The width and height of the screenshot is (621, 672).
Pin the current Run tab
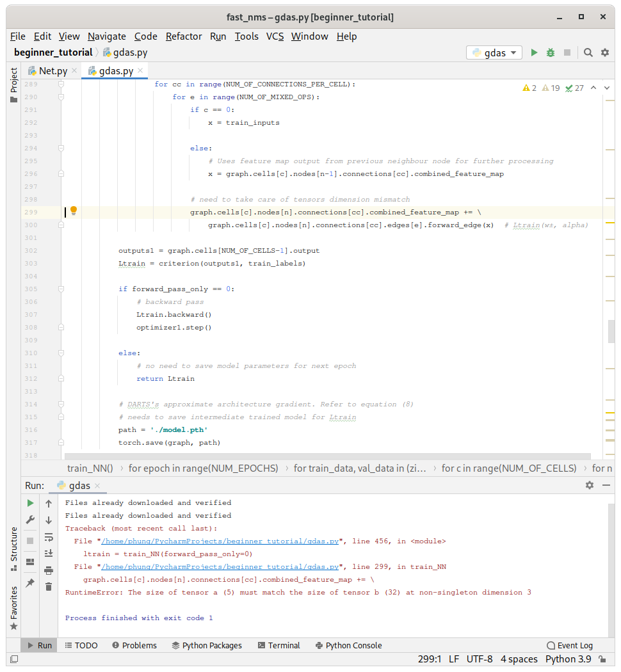[30, 583]
